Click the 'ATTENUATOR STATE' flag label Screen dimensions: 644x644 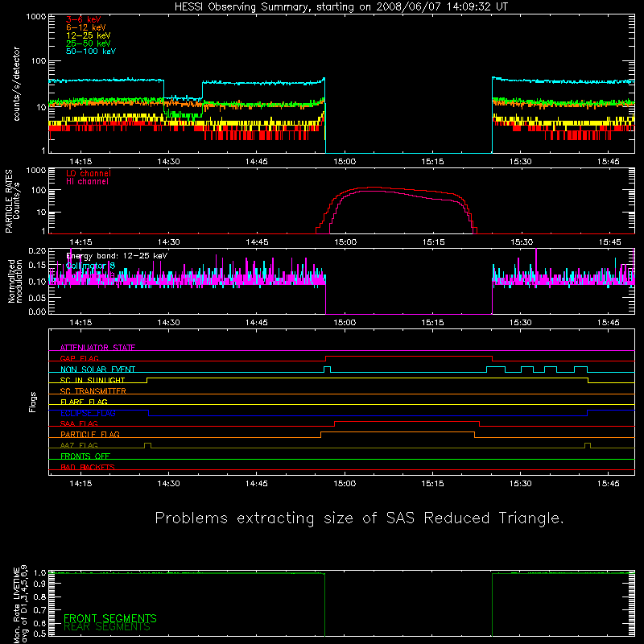(97, 348)
